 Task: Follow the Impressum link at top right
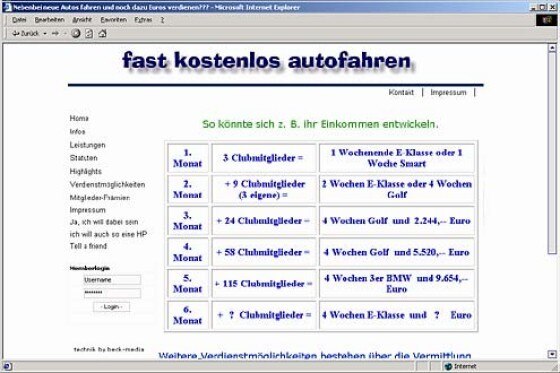click(x=448, y=93)
